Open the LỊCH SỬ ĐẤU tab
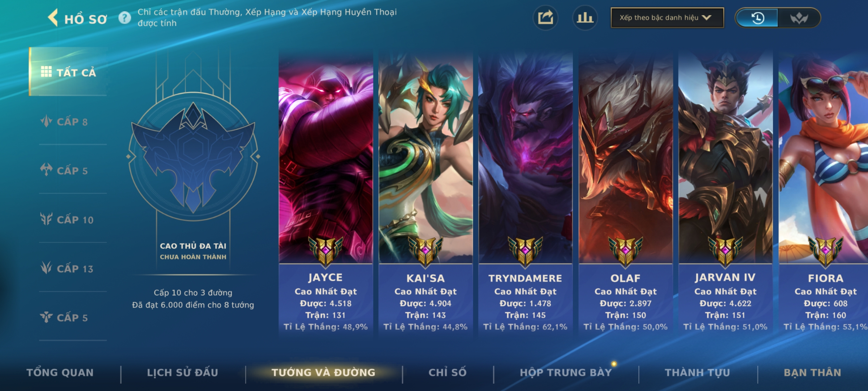 pos(183,373)
